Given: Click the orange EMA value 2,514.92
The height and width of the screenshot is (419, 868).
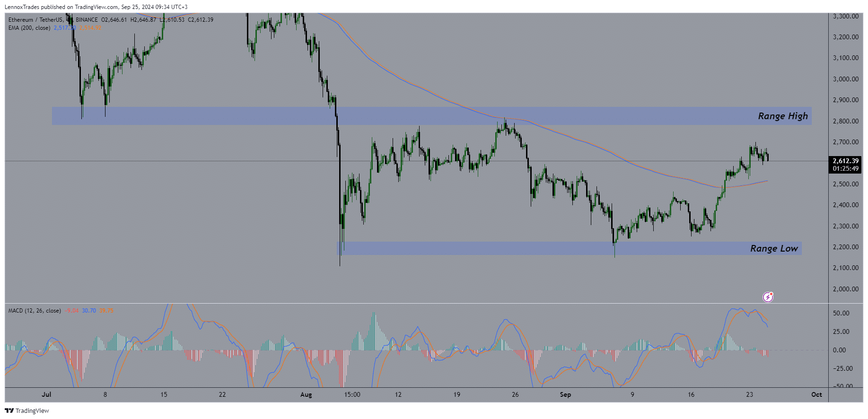Looking at the screenshot, I should point(90,28).
